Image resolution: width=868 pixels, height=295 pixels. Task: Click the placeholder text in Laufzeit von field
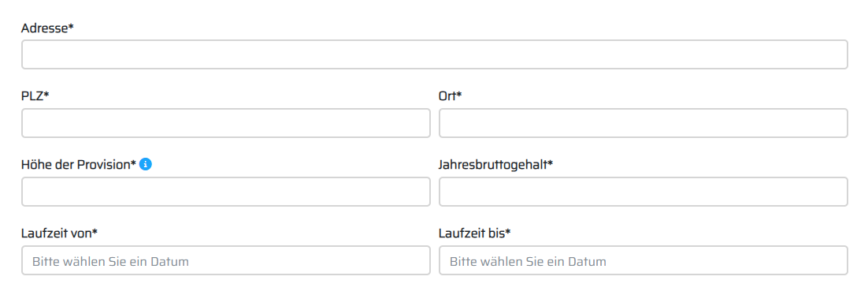(x=111, y=261)
